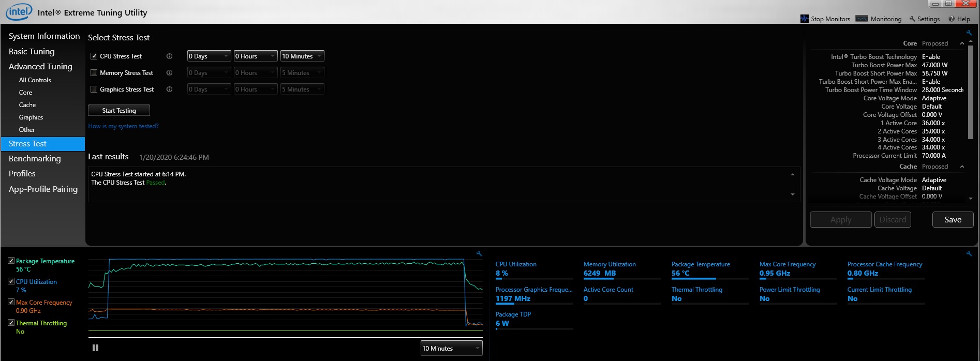Open graph time range 10 Minutes dropdown

451,348
